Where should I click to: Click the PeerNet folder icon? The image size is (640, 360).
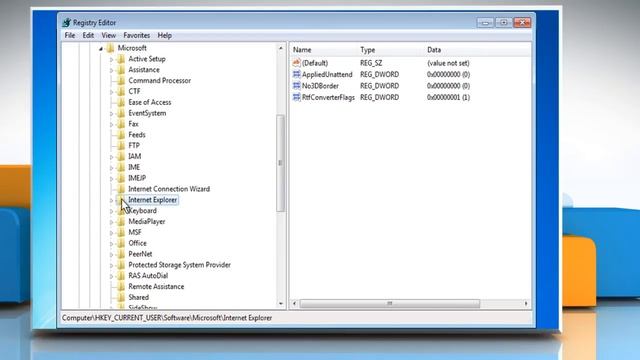pyautogui.click(x=121, y=254)
